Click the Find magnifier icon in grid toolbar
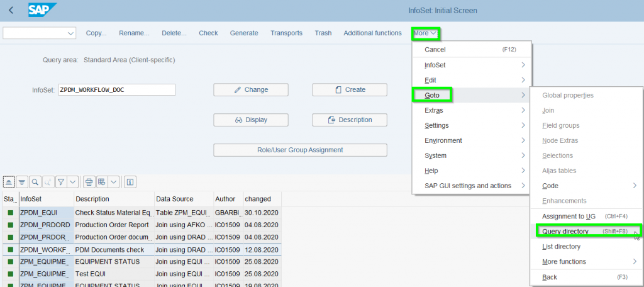The height and width of the screenshot is (287, 644). 35,182
